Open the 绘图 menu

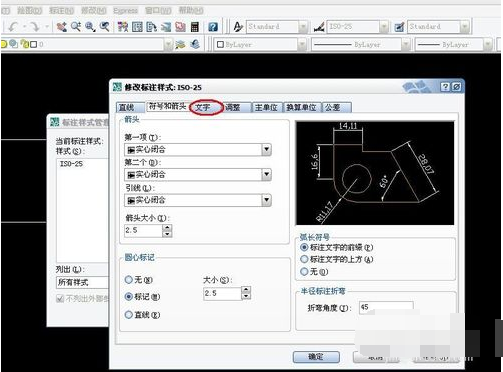pyautogui.click(x=29, y=11)
